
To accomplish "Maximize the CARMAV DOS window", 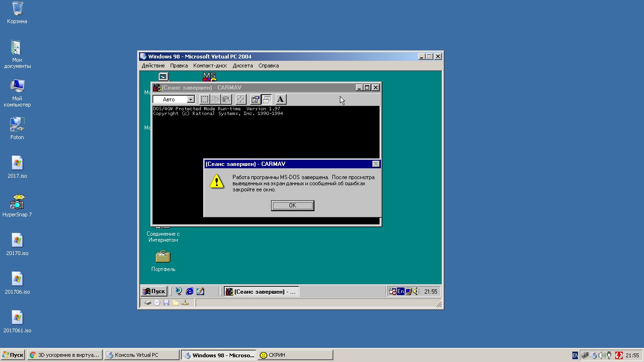I will 367,87.
